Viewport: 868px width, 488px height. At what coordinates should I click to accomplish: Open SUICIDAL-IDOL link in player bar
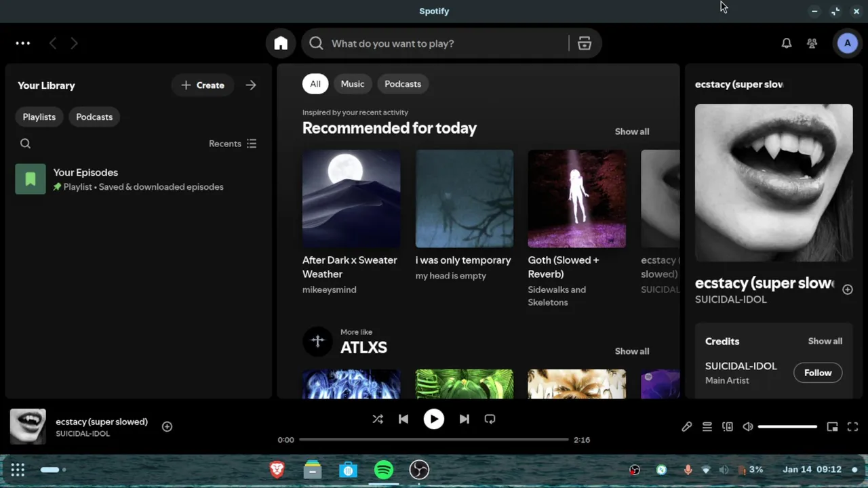pos(83,434)
